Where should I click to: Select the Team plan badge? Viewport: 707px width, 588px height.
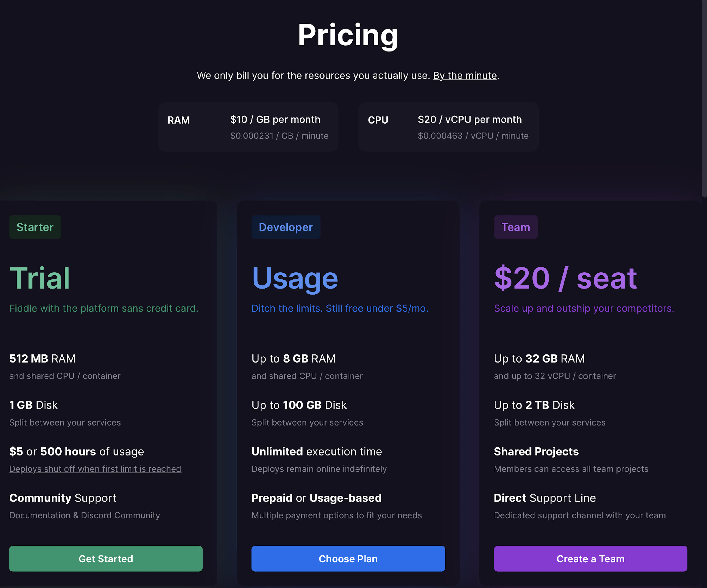tap(516, 227)
